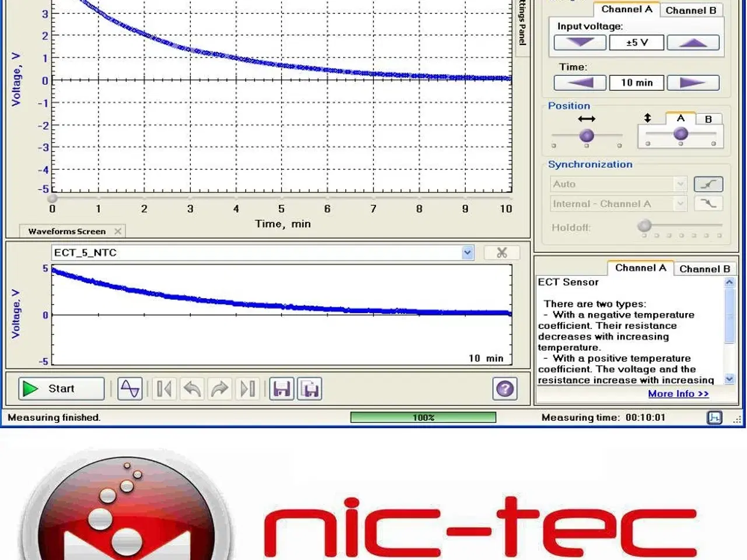Viewport: 747px width, 560px height.
Task: Click the Start measuring button
Action: click(x=61, y=388)
